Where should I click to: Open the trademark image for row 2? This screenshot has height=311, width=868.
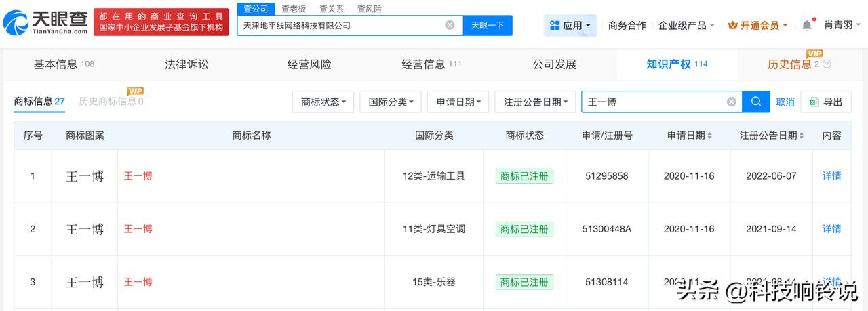85,229
